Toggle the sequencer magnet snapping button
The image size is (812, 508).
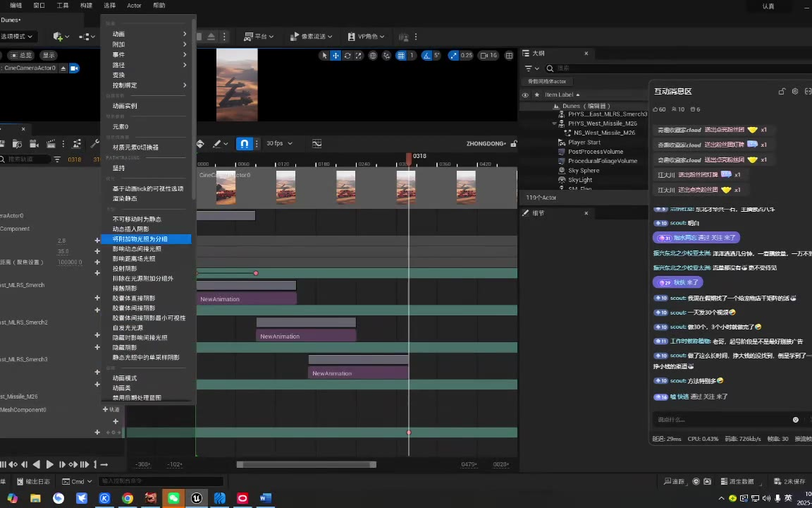(244, 143)
